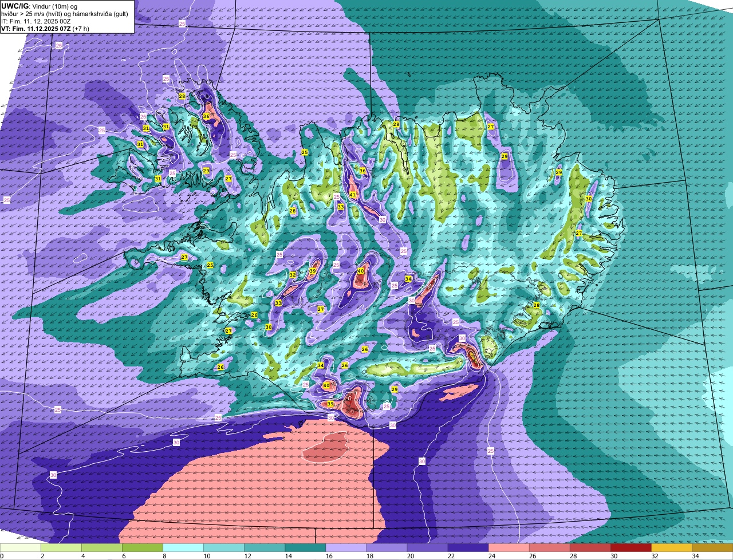
Task: Click the 'IT: Fim. 11. 12. 2025 00Z' line
Action: point(36,21)
